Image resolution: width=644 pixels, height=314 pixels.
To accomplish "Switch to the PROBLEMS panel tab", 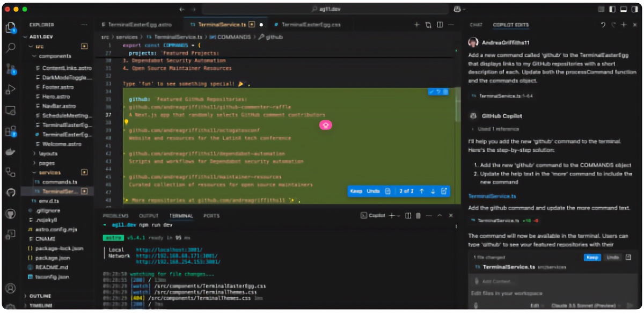I will (x=115, y=216).
